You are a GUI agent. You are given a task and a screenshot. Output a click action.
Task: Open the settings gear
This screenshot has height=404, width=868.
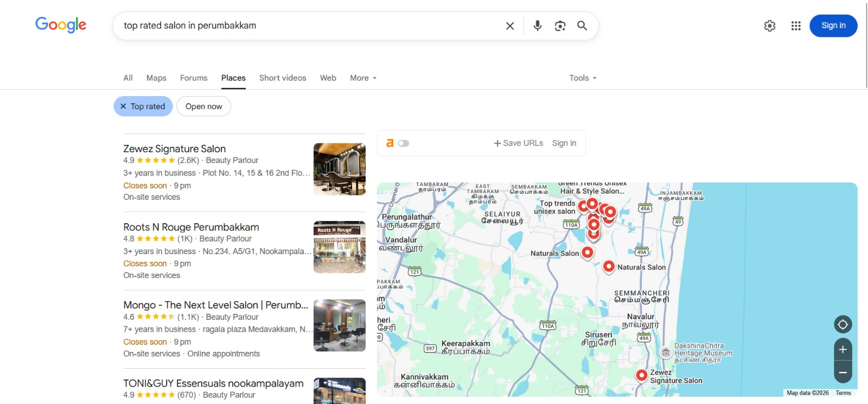(x=770, y=26)
